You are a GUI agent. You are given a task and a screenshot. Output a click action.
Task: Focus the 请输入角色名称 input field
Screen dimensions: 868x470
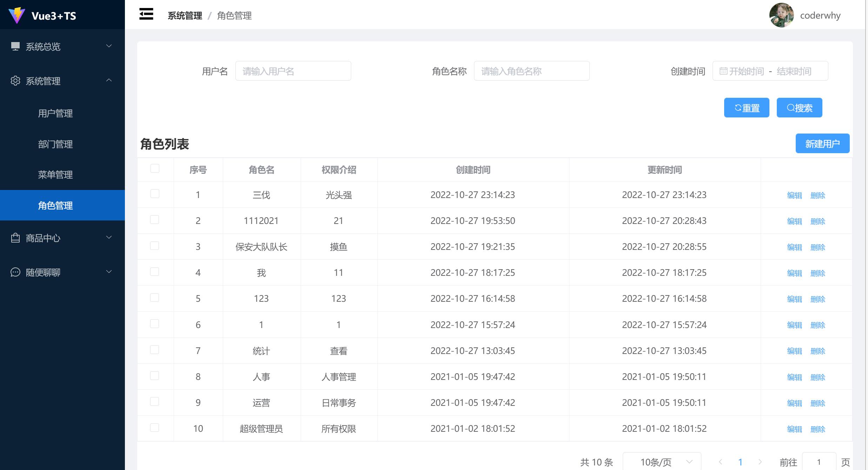click(532, 71)
